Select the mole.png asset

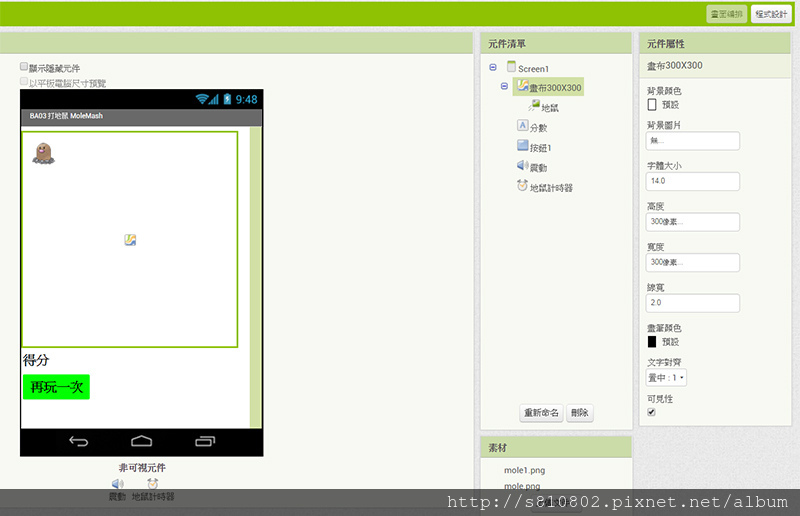point(522,486)
